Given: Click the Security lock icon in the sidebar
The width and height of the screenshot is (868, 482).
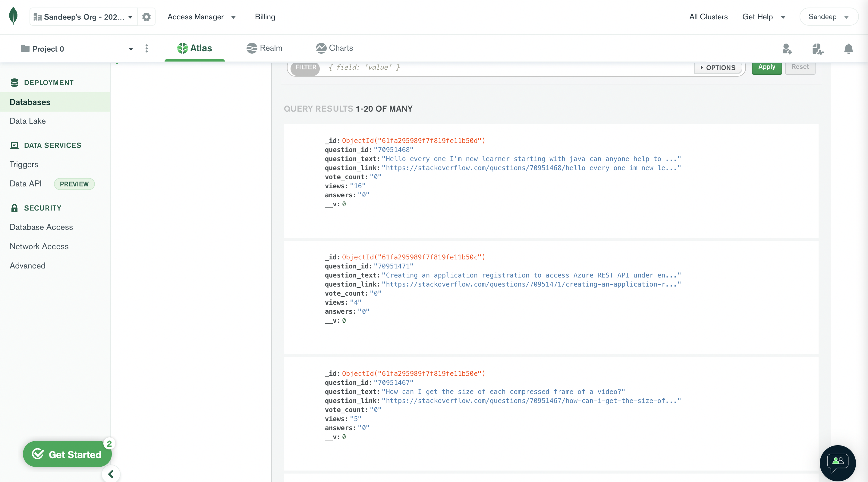Looking at the screenshot, I should [x=14, y=208].
